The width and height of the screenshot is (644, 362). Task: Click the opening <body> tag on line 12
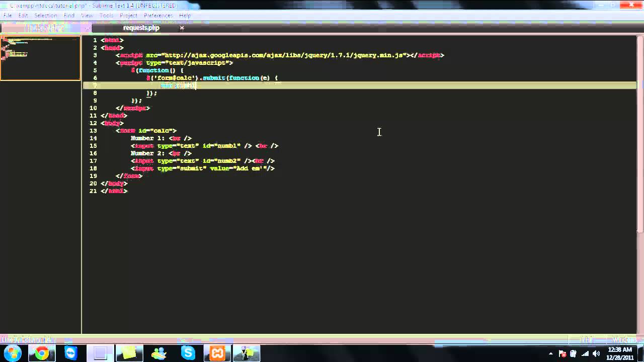[112, 123]
